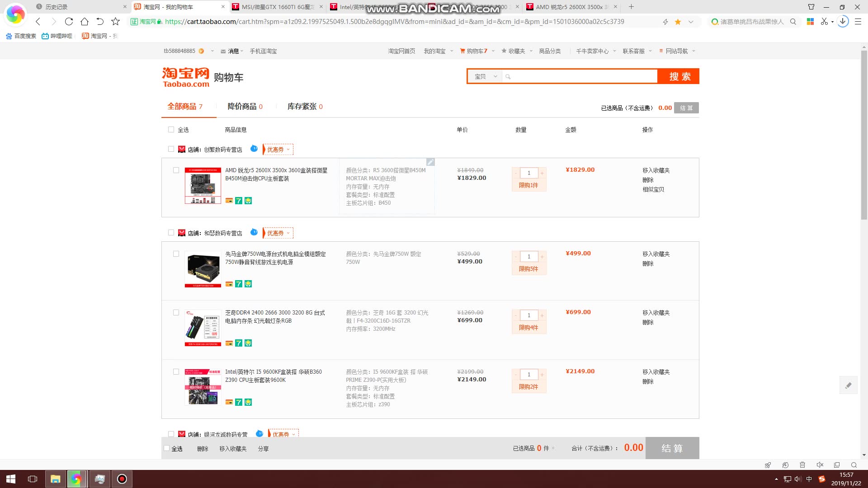
Task: Switch to the 全部商品 tab
Action: click(x=185, y=106)
